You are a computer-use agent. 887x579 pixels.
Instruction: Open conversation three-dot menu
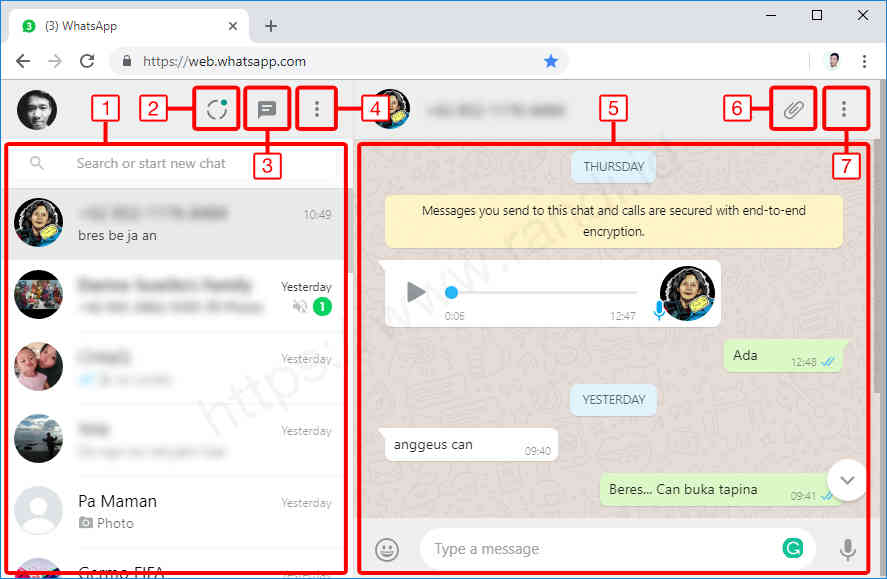tap(843, 109)
